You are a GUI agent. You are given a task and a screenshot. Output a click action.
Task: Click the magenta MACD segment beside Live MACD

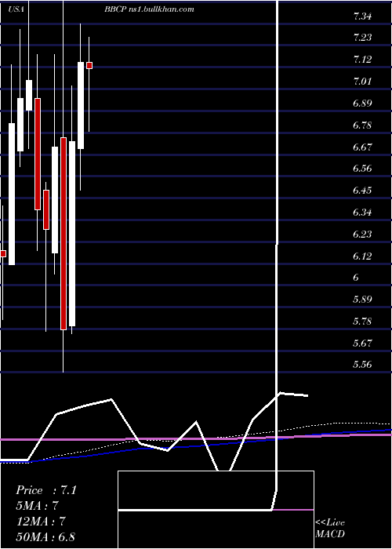(293, 510)
